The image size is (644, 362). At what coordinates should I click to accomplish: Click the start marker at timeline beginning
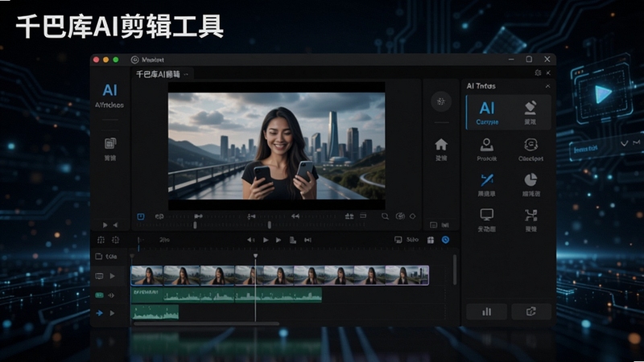pos(132,257)
